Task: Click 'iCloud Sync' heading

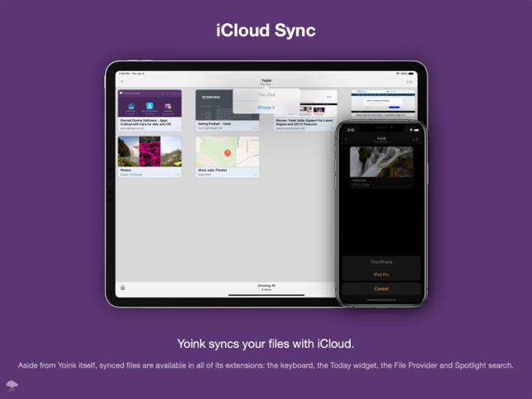Action: (266, 31)
